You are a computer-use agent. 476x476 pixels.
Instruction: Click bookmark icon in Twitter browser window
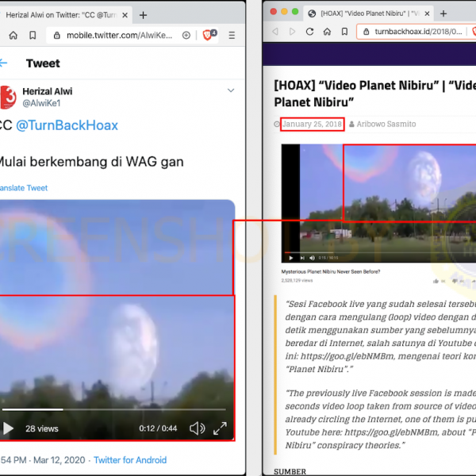33,36
